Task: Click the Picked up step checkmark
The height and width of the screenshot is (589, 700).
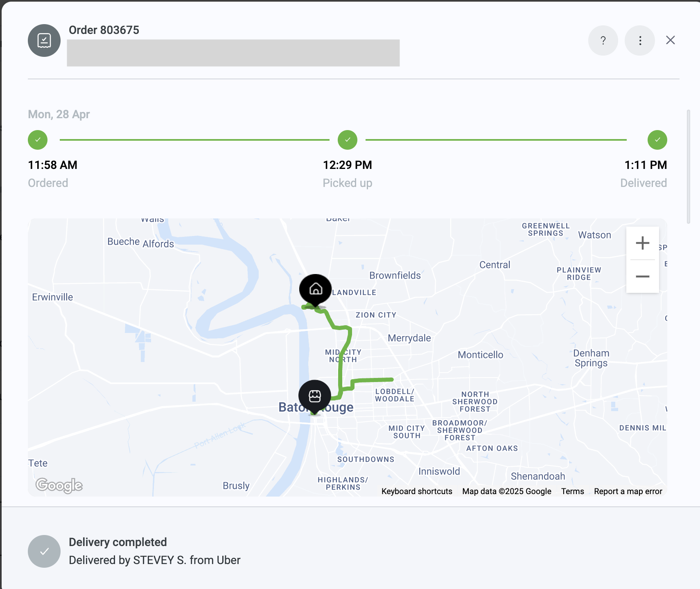Action: tap(348, 140)
